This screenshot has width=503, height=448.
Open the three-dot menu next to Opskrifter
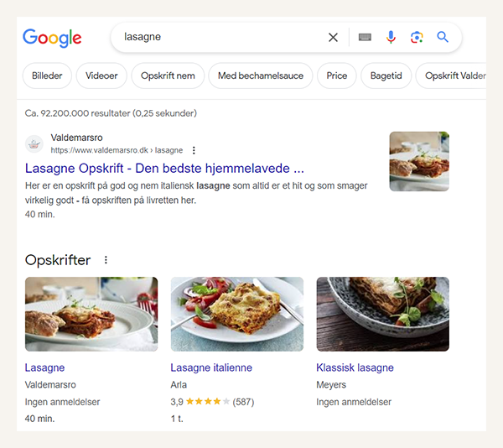(x=106, y=260)
